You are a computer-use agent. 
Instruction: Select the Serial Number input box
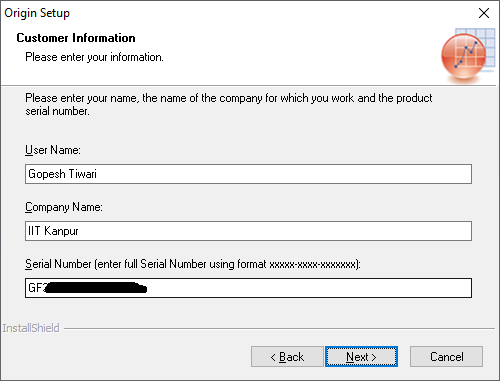click(x=248, y=288)
